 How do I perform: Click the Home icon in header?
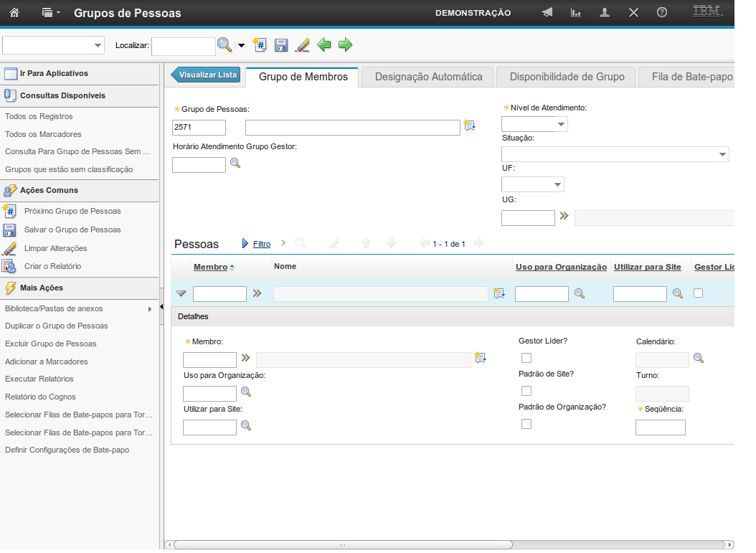pyautogui.click(x=14, y=13)
